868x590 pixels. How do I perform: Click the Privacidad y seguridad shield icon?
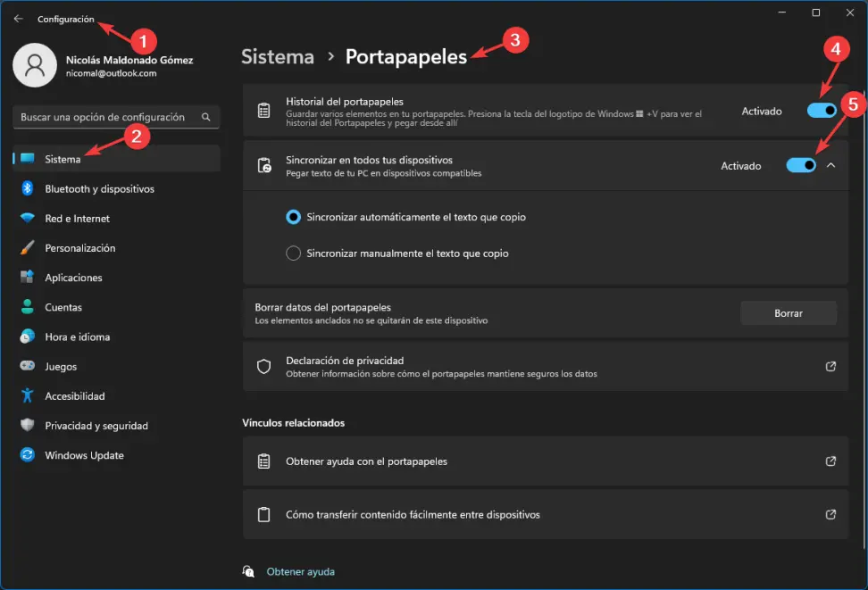pyautogui.click(x=27, y=425)
